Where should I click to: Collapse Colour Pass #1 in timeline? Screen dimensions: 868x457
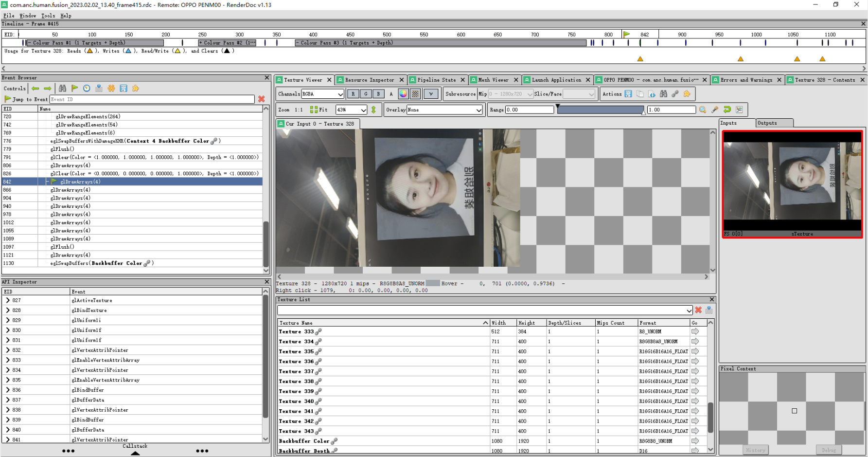point(30,43)
